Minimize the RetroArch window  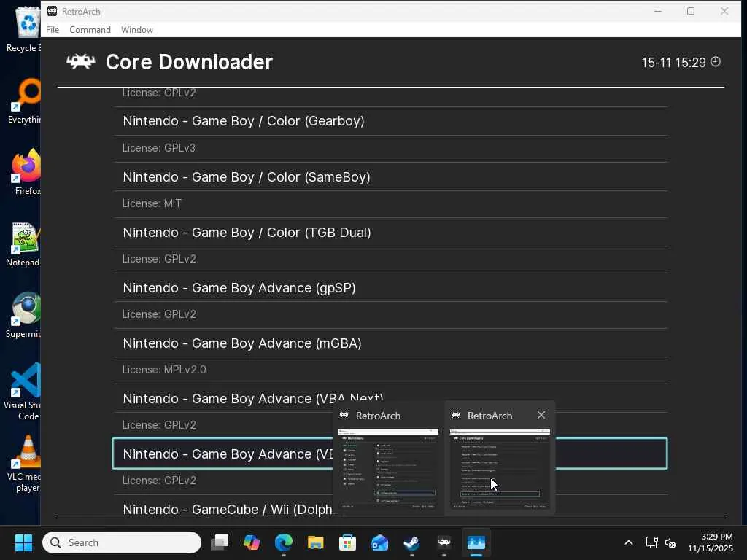(x=658, y=11)
